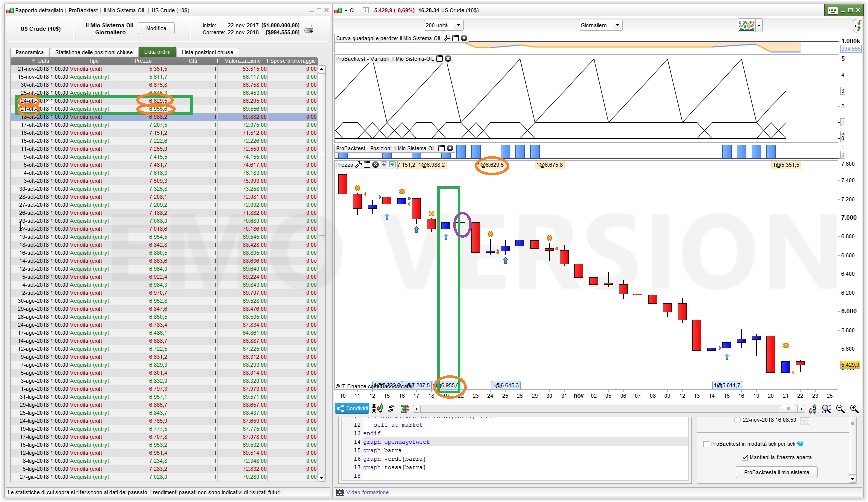Maximize the Prezzo price panel

coord(367,165)
